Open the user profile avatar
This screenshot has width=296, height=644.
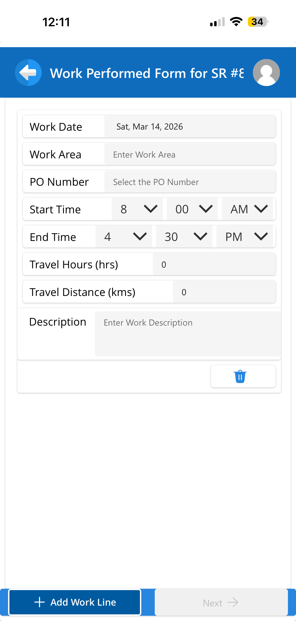266,73
